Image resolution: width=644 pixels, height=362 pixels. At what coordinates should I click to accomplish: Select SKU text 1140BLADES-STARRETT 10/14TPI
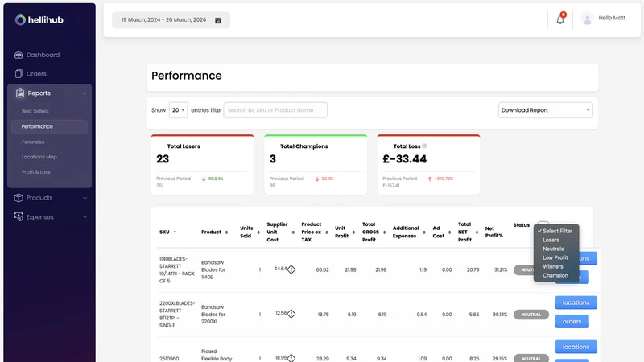[177, 270]
